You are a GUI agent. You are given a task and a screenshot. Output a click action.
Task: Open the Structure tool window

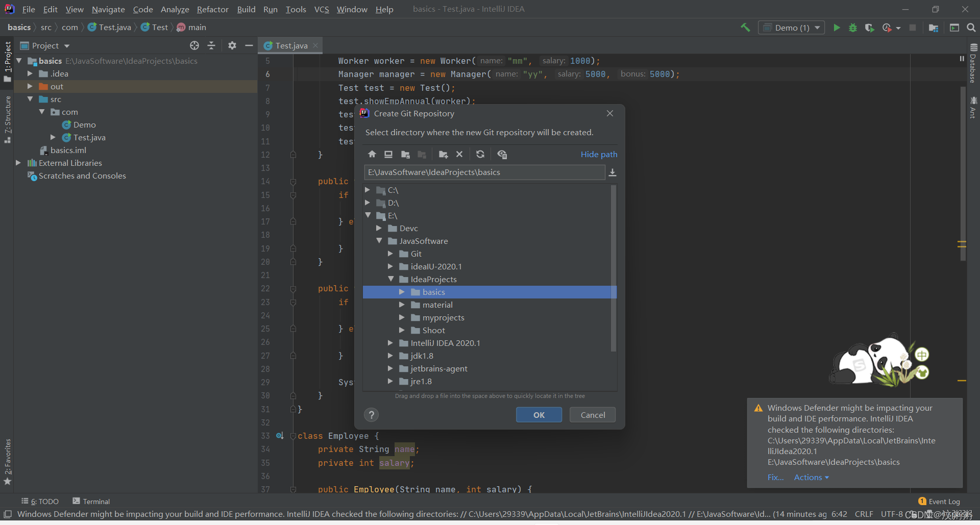pos(8,119)
